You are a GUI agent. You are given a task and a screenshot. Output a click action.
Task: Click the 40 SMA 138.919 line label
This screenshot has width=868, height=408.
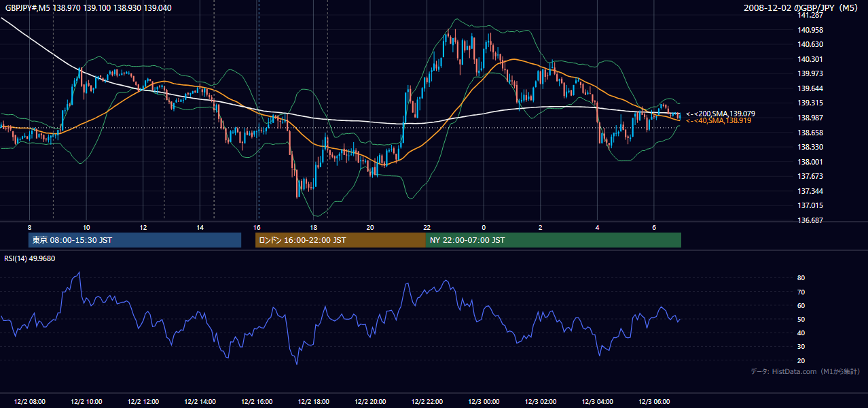[719, 120]
